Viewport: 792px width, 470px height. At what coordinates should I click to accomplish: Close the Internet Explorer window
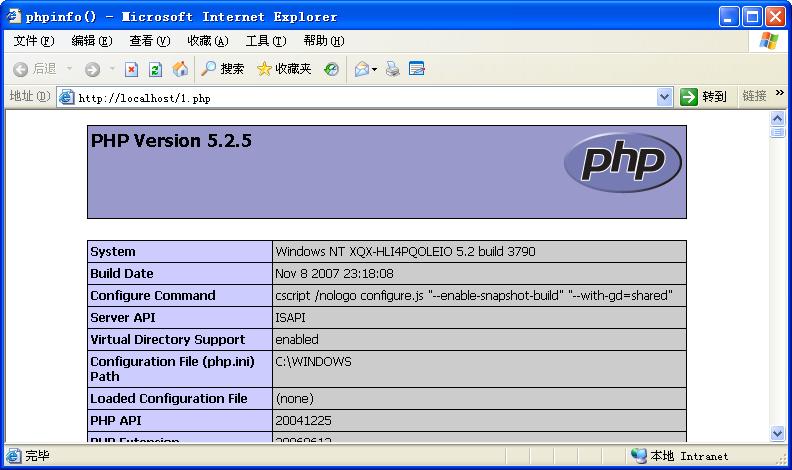(x=775, y=17)
